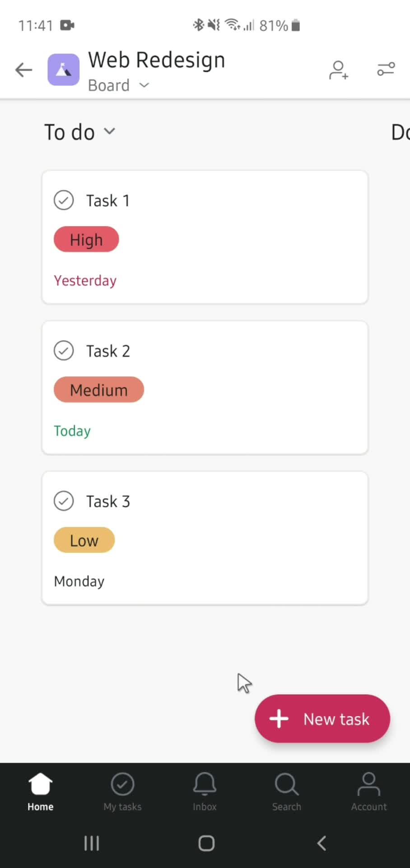This screenshot has width=410, height=868.
Task: Mark Task 3 as complete
Action: click(64, 501)
